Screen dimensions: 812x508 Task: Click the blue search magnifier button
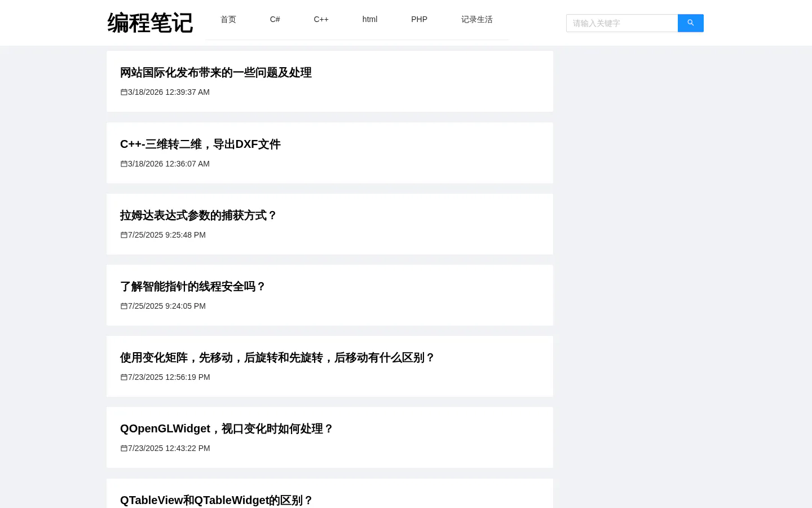[x=690, y=23]
